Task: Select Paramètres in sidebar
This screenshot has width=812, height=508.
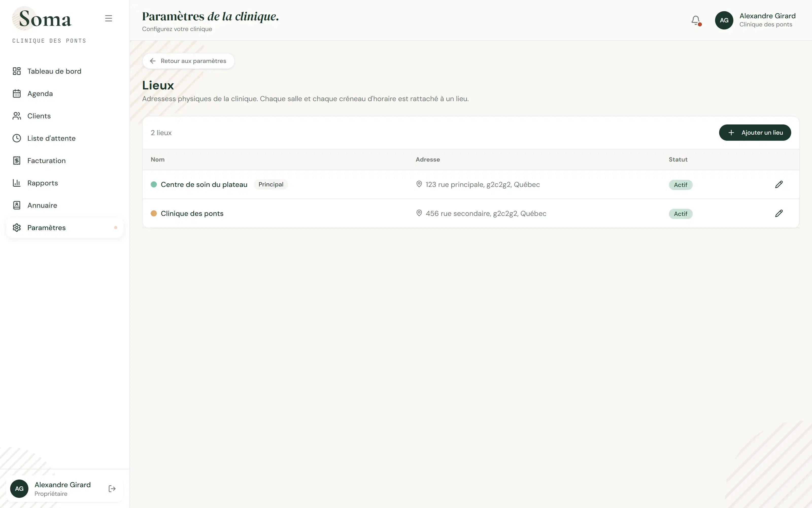Action: [64, 228]
